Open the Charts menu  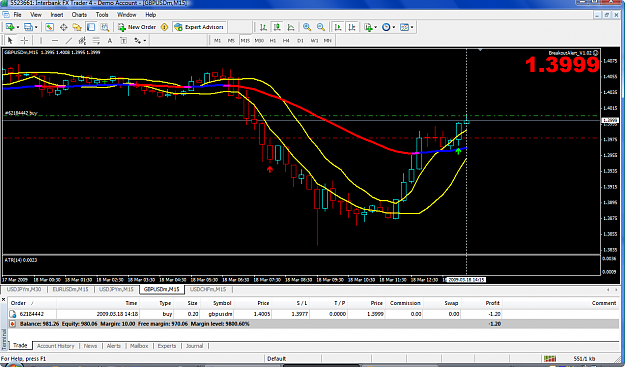(x=79, y=15)
